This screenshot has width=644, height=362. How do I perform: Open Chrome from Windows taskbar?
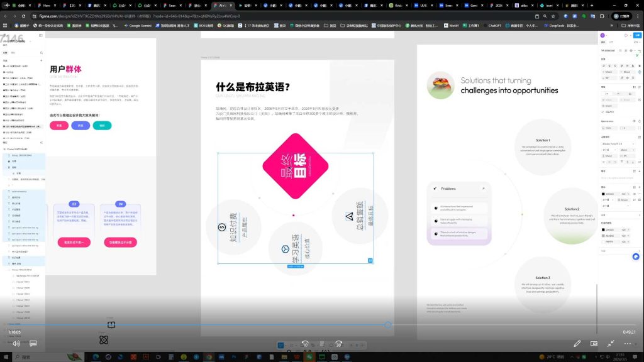(x=209, y=357)
